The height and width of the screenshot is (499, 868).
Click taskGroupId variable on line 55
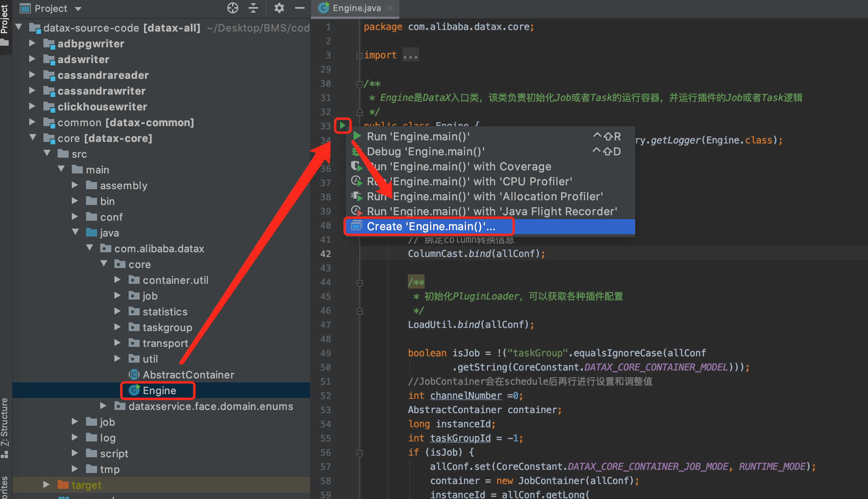pos(460,438)
